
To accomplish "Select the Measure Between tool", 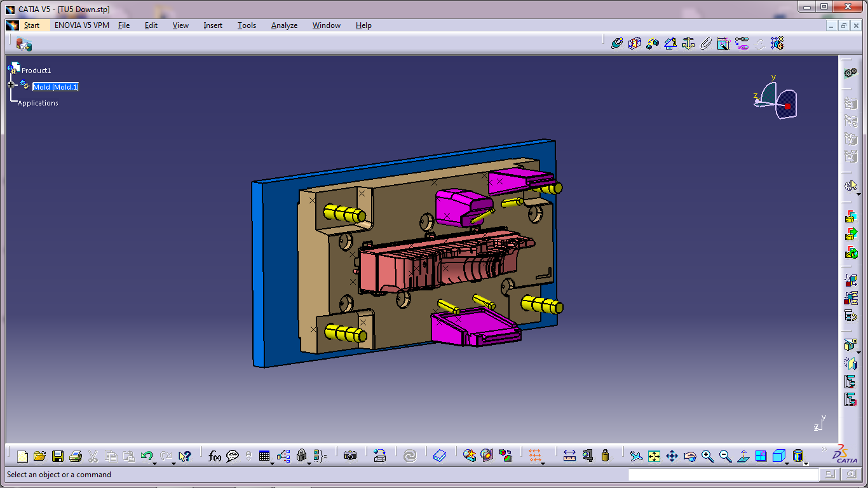I will point(569,456).
